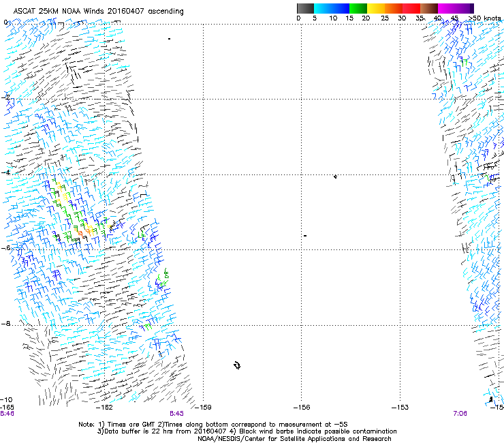Click the color scale's '10' tick label
This screenshot has height=443, width=504.
click(x=333, y=18)
